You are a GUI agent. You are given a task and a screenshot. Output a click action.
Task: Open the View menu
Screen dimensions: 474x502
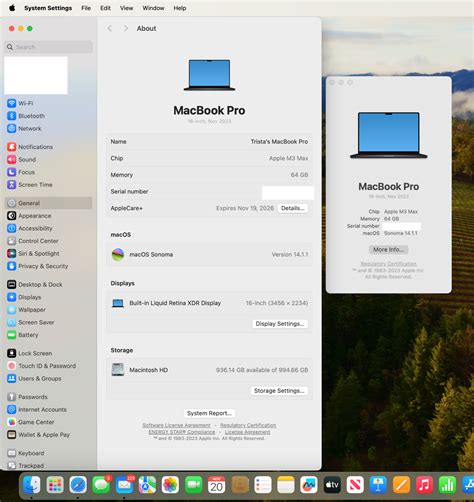(x=126, y=8)
